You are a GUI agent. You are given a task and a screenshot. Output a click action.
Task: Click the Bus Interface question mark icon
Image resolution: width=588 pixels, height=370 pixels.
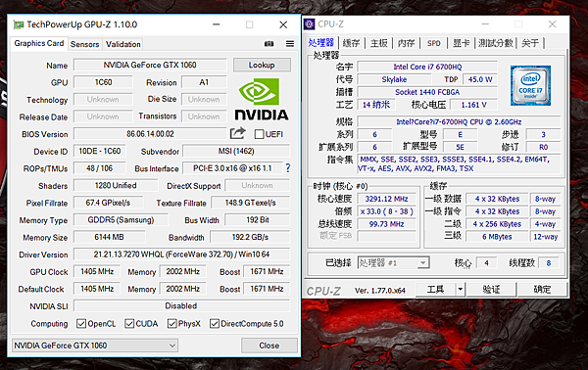(x=288, y=168)
